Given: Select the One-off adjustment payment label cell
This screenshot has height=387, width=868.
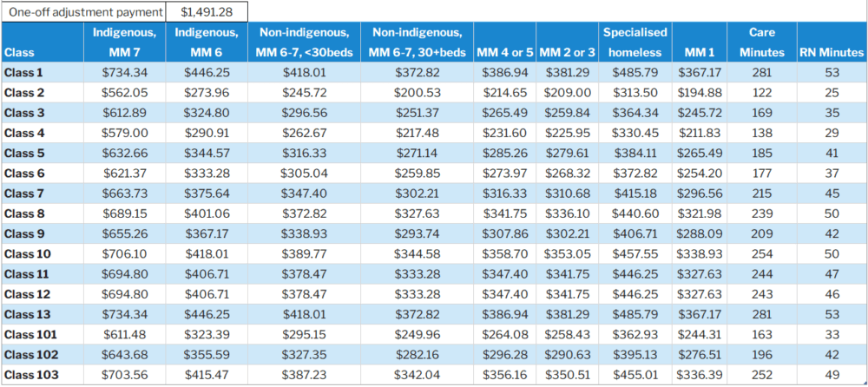Looking at the screenshot, I should (x=84, y=12).
